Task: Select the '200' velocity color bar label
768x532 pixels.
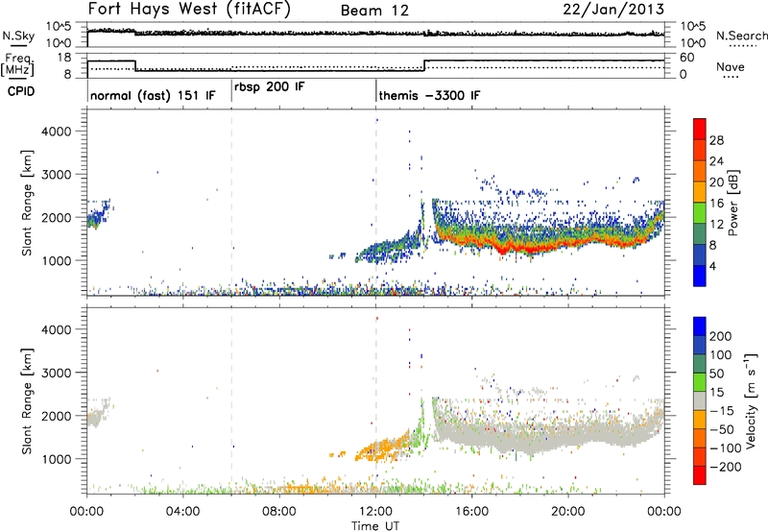Action: [x=721, y=336]
